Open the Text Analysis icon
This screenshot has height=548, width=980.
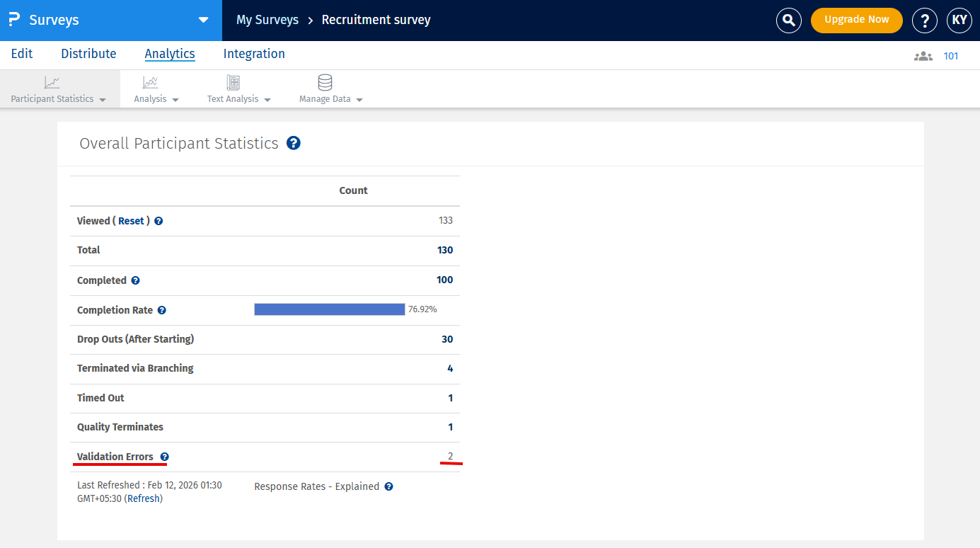point(233,82)
